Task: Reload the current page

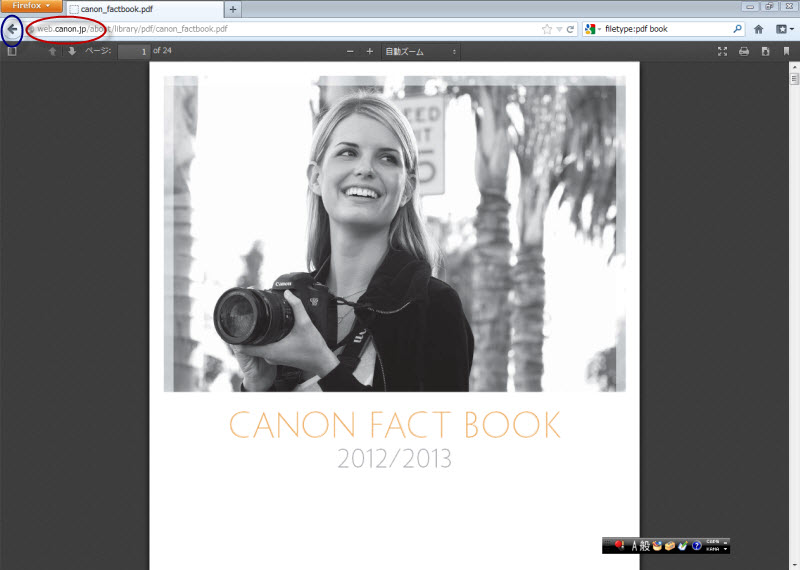Action: pos(570,29)
